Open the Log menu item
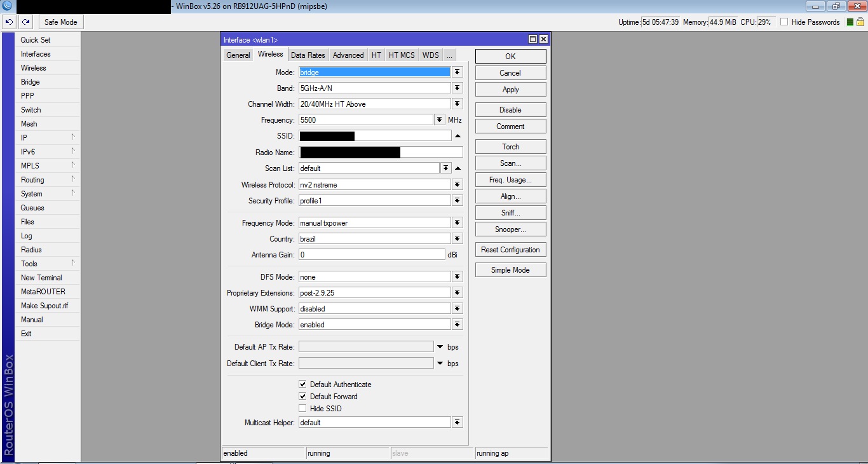The height and width of the screenshot is (464, 868). pos(48,236)
